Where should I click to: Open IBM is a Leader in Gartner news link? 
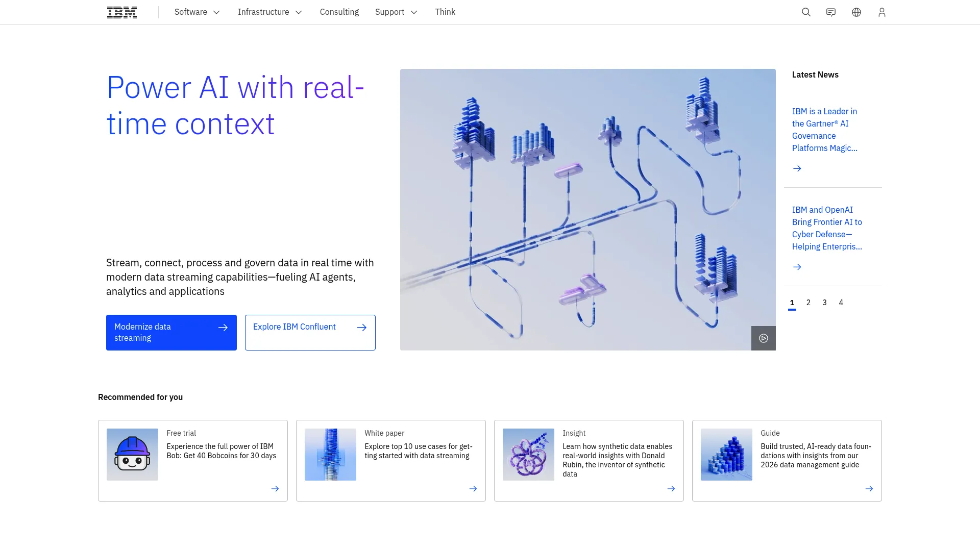pos(825,130)
